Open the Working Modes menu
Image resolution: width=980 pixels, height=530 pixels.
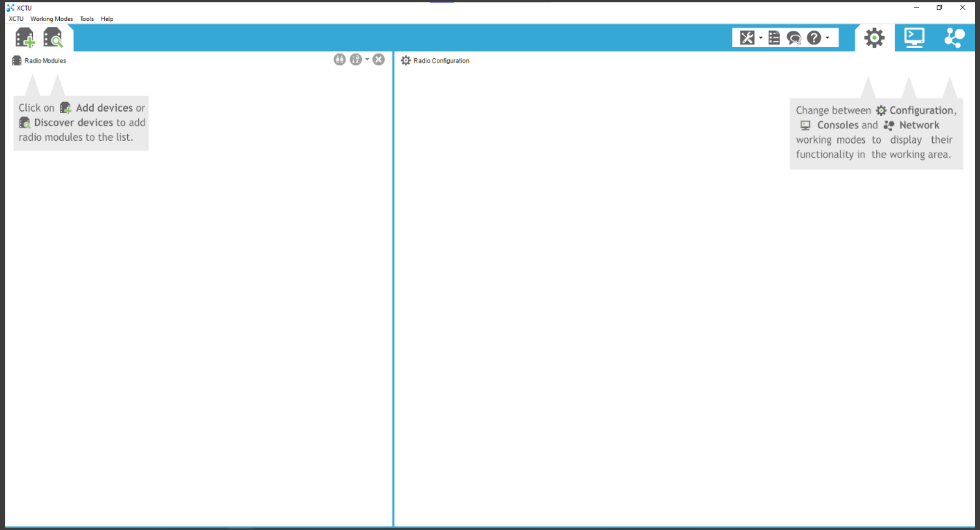(x=52, y=19)
